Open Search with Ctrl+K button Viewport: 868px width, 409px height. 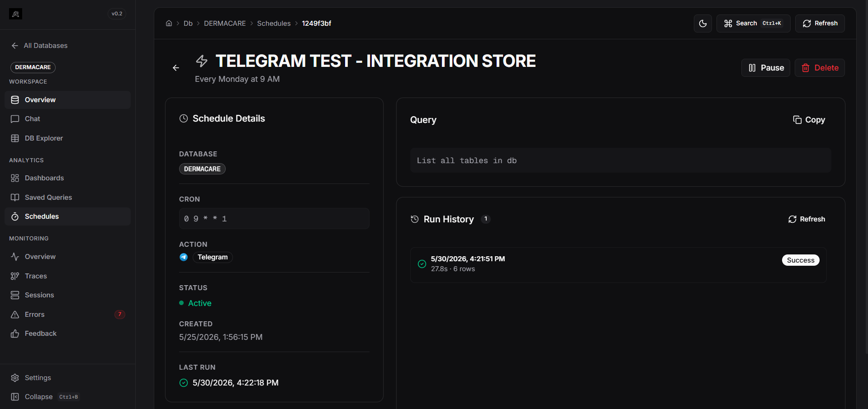[754, 24]
